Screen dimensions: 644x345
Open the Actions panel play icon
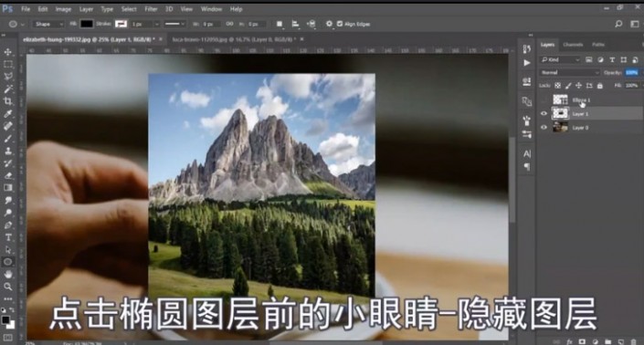click(527, 63)
